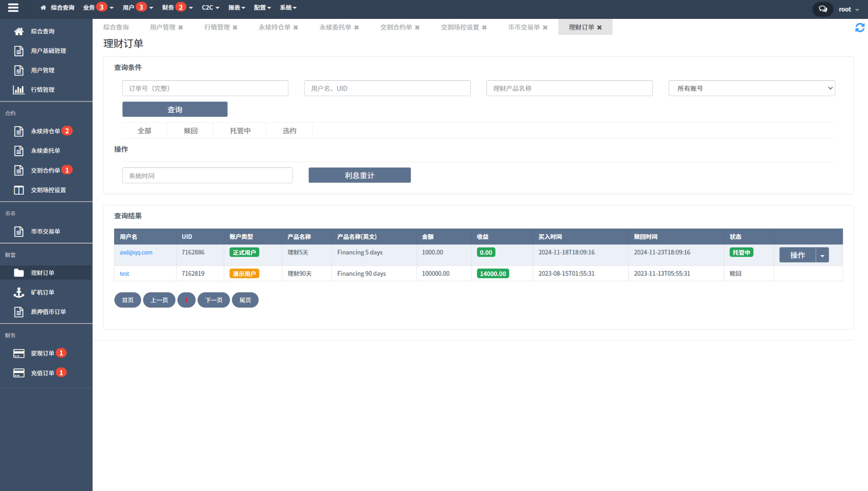Open 矿机订单 in the sidebar
The width and height of the screenshot is (868, 491).
[x=42, y=292]
